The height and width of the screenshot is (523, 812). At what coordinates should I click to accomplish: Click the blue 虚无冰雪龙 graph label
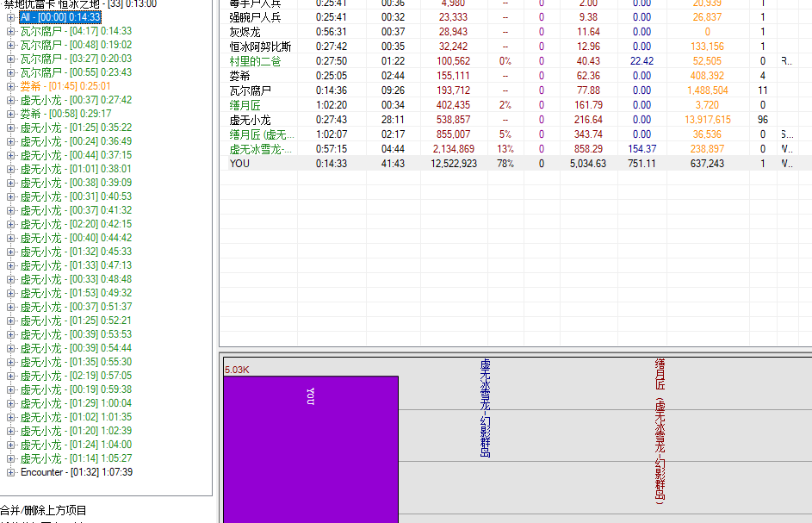(x=486, y=408)
